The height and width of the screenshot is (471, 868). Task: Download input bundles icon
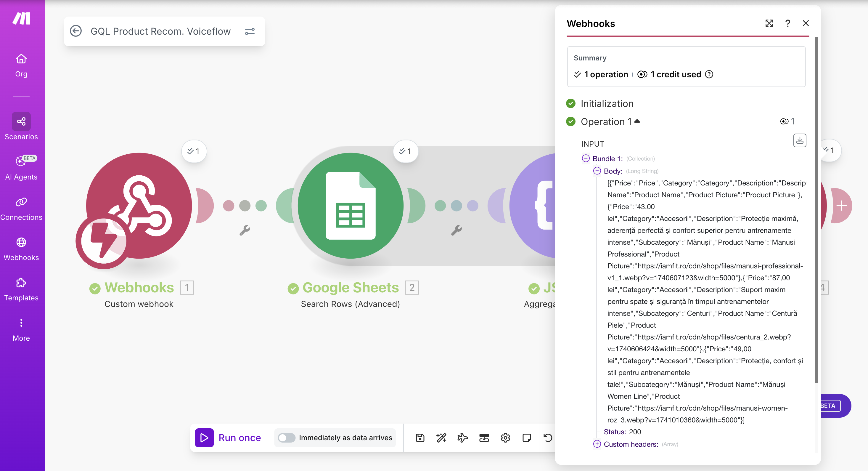(x=800, y=140)
